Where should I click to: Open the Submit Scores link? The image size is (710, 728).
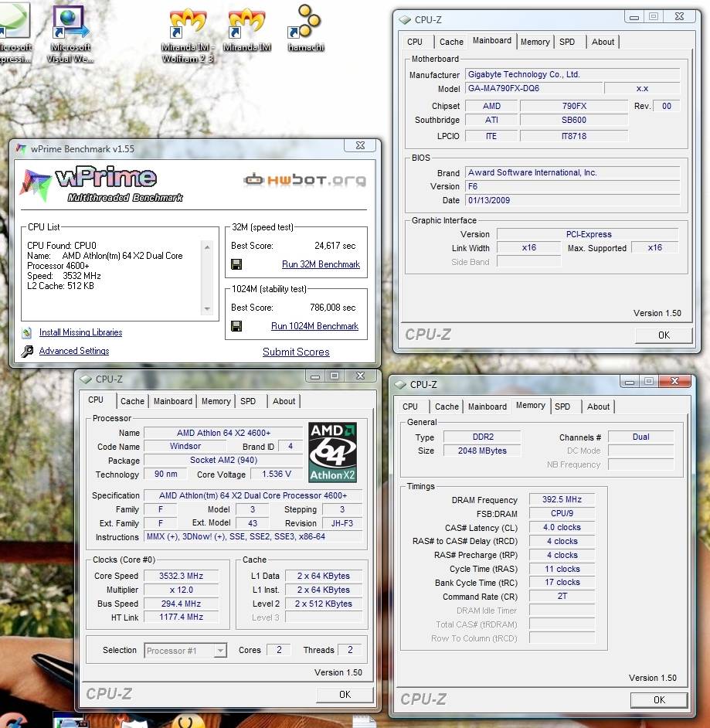[296, 352]
